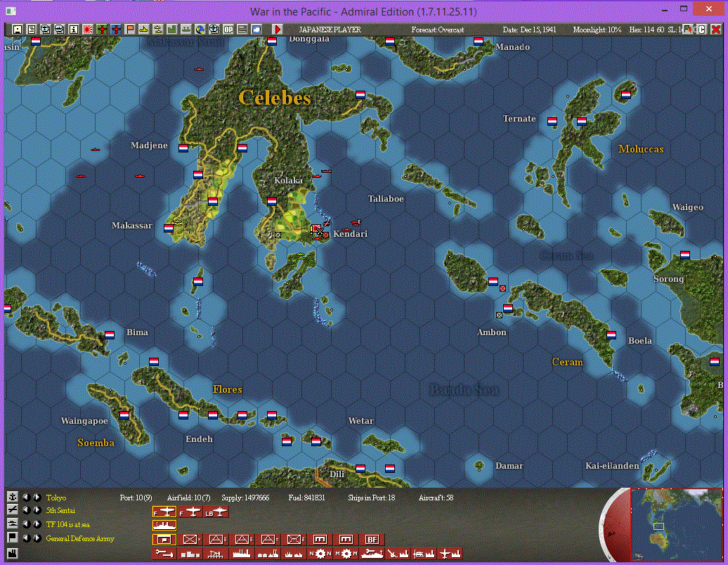Go to the previous base before Tokyo
Image resolution: width=728 pixels, height=565 pixels.
coord(26,498)
